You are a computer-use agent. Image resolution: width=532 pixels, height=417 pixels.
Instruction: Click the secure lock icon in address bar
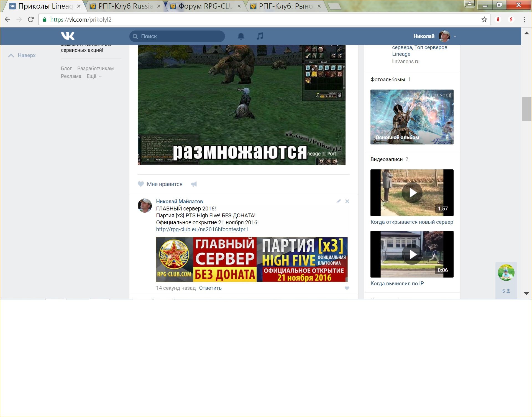click(x=44, y=19)
